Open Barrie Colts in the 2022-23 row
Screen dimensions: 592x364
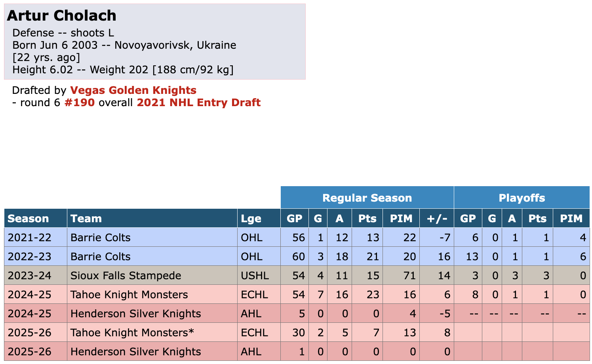101,257
